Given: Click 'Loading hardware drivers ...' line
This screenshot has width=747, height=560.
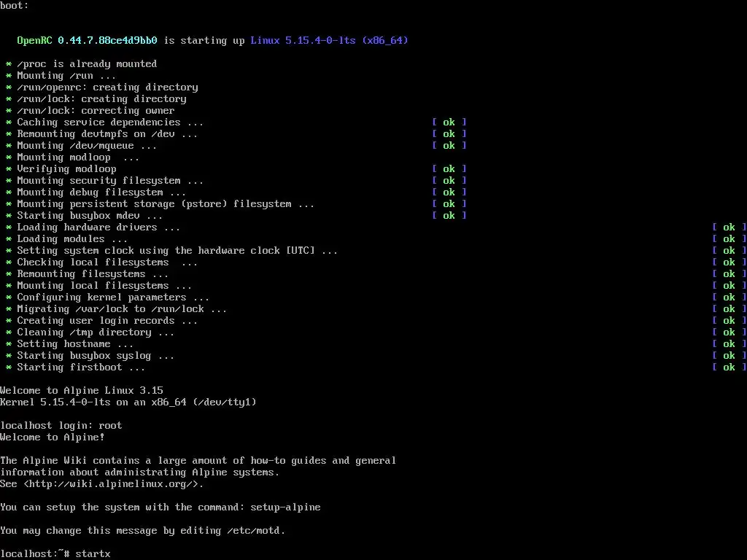Looking at the screenshot, I should (98, 227).
